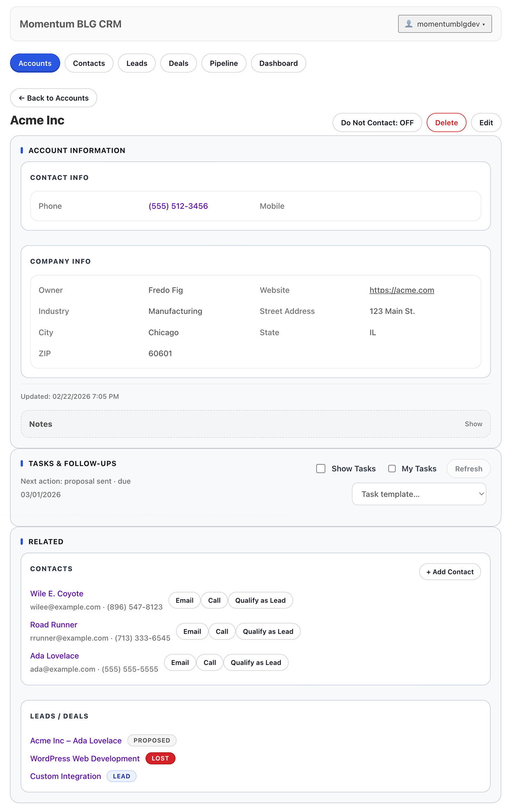Enable the Show Tasks checkbox
511x812 pixels.
click(321, 469)
